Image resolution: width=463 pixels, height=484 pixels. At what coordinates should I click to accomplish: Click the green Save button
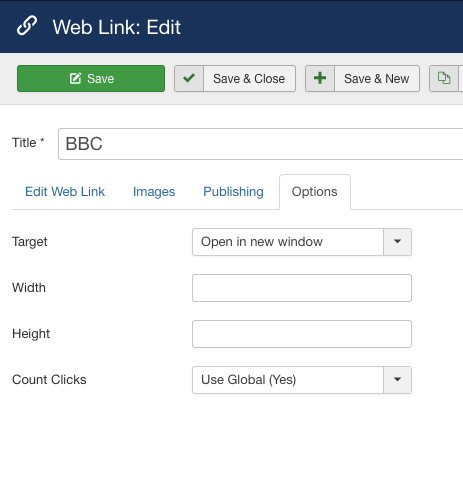click(91, 78)
